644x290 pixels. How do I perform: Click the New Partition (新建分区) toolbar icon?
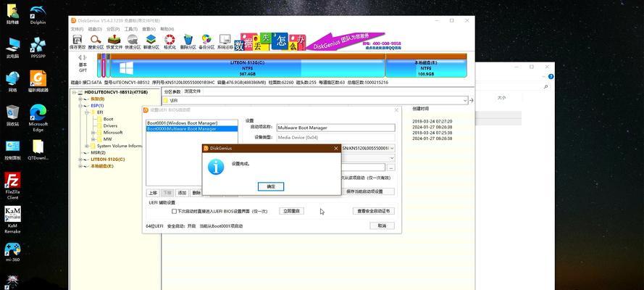pyautogui.click(x=151, y=42)
